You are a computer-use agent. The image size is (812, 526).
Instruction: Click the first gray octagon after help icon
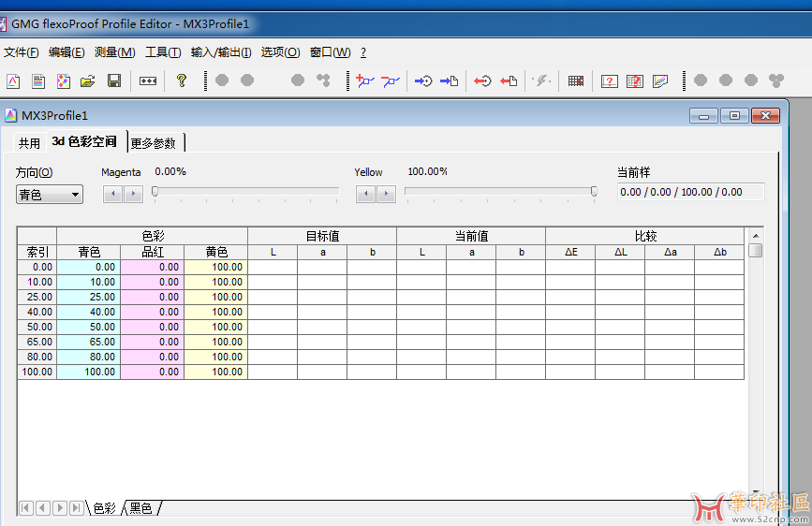[x=222, y=80]
